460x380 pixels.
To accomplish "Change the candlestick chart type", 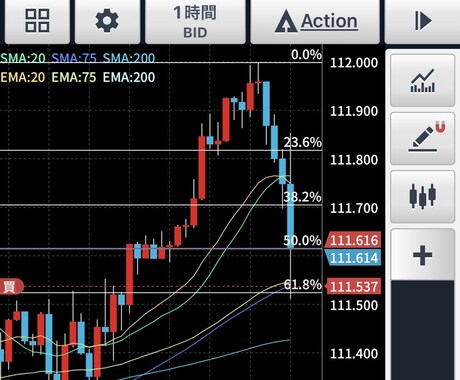I will 422,196.
